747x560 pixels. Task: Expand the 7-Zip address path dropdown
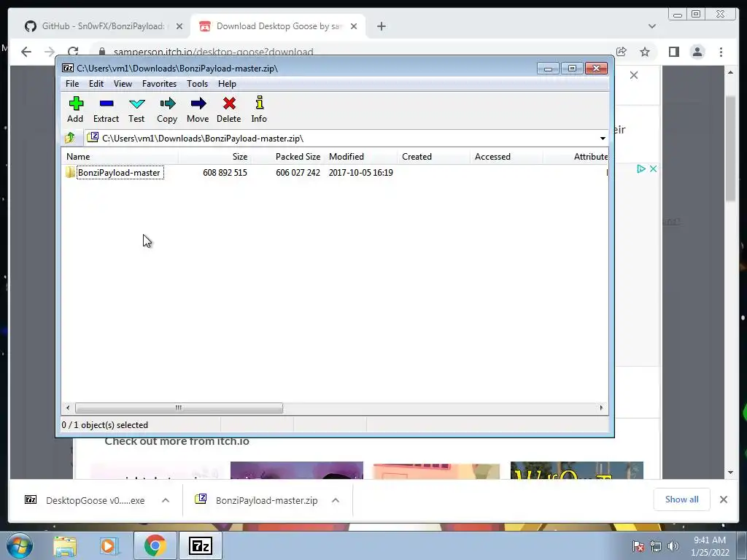(x=603, y=139)
